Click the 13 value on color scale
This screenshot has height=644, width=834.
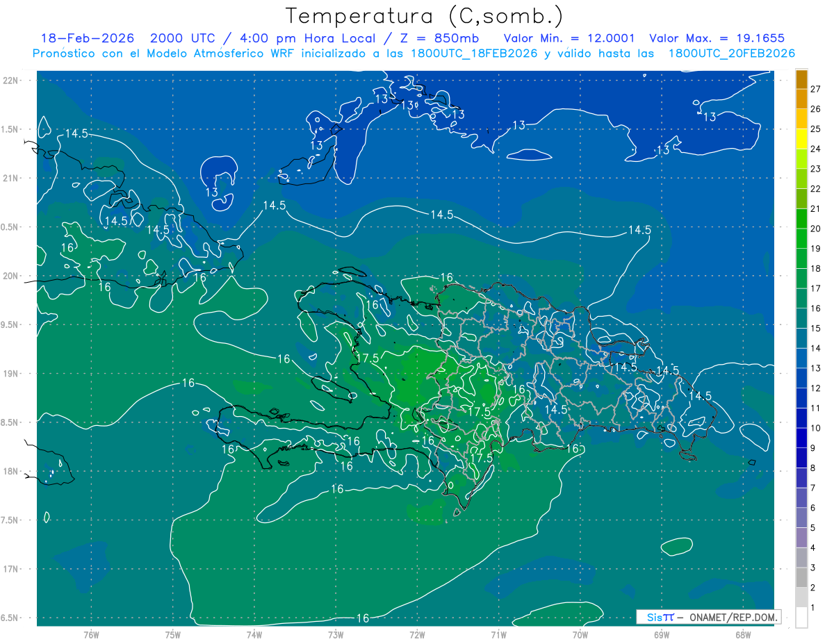click(815, 368)
